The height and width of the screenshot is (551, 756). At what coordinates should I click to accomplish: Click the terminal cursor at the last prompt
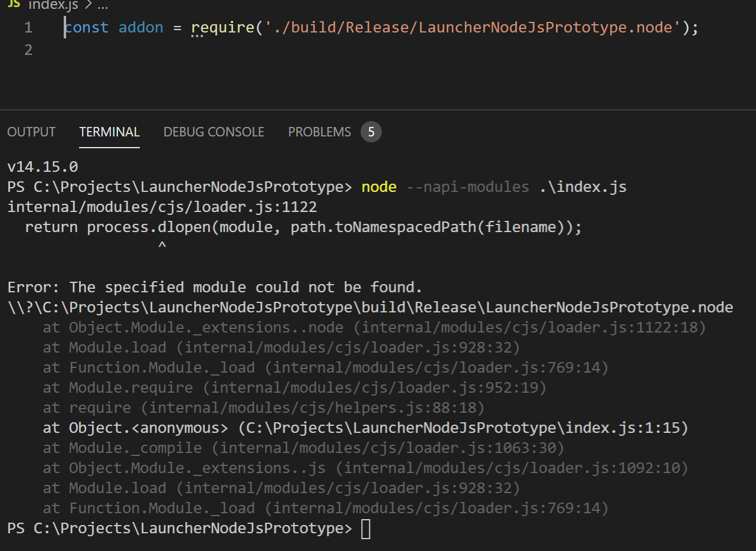pos(366,529)
